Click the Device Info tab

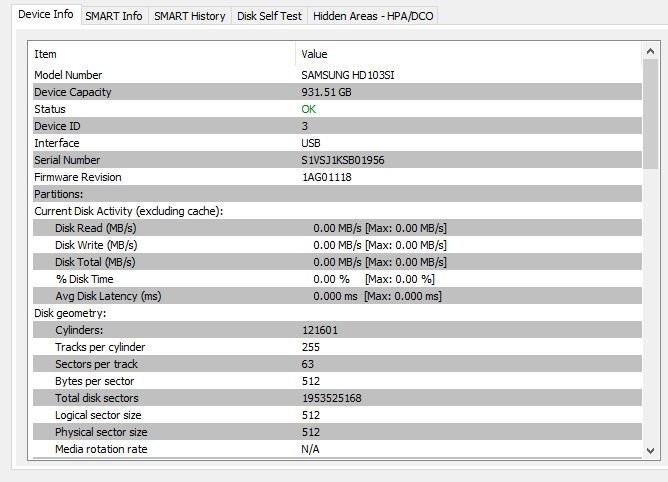click(x=45, y=15)
